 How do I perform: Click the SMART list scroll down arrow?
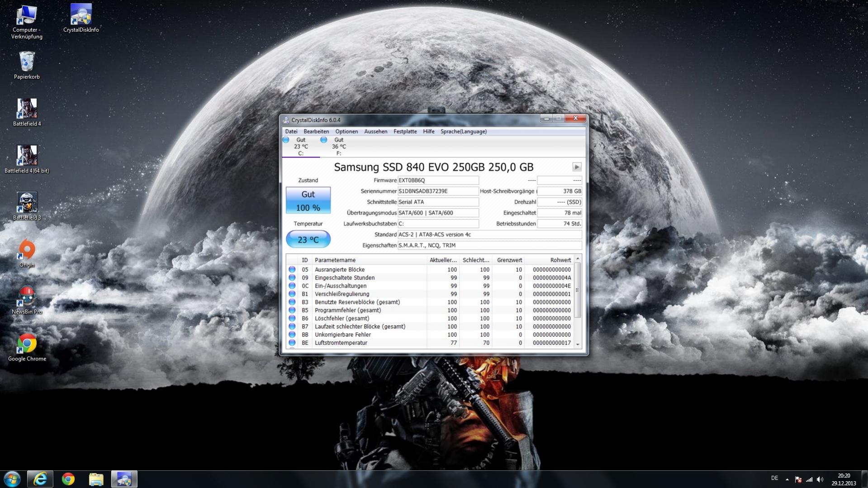(578, 345)
